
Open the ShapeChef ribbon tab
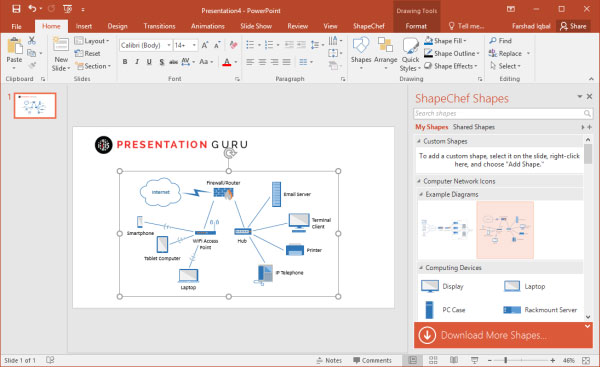click(368, 26)
